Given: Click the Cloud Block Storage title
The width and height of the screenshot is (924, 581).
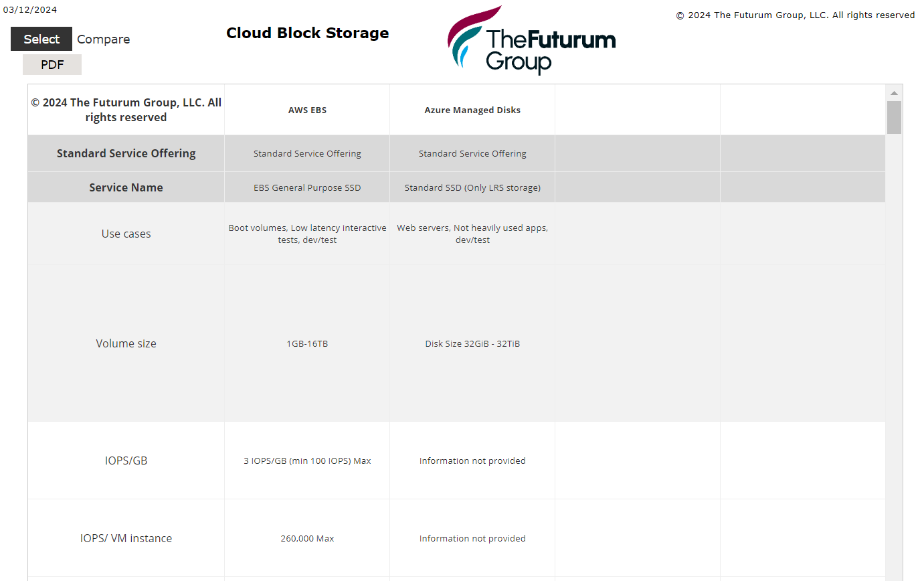Looking at the screenshot, I should (x=307, y=33).
